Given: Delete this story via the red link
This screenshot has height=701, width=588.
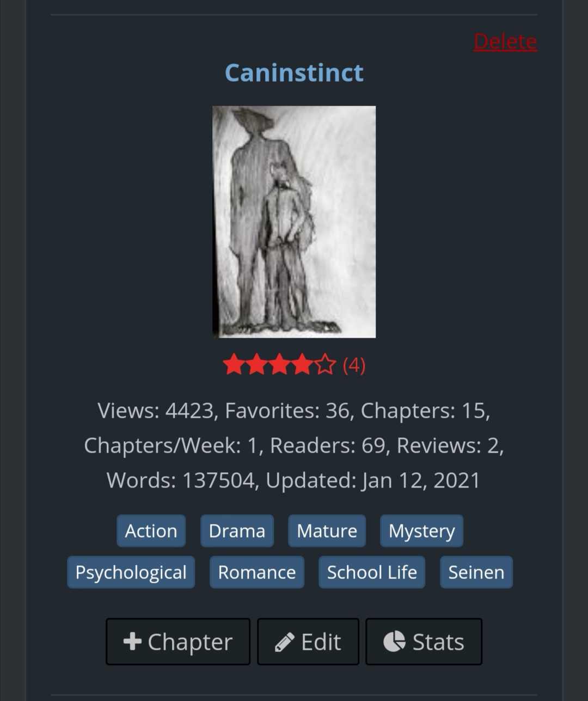Looking at the screenshot, I should click(505, 41).
